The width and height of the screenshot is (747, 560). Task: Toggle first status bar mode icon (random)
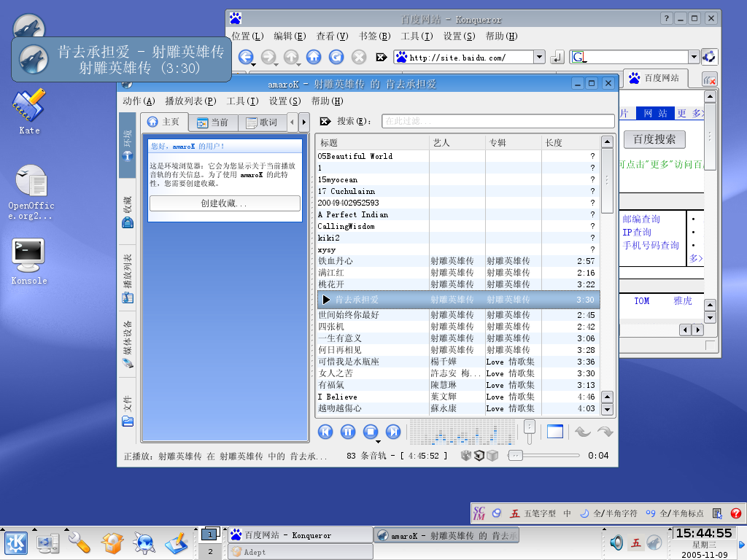pyautogui.click(x=466, y=456)
